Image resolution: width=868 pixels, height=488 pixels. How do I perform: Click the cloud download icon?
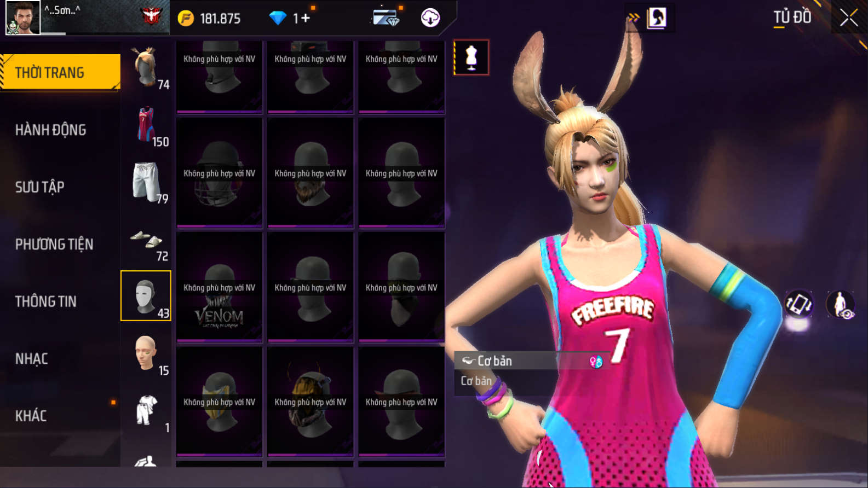(430, 18)
